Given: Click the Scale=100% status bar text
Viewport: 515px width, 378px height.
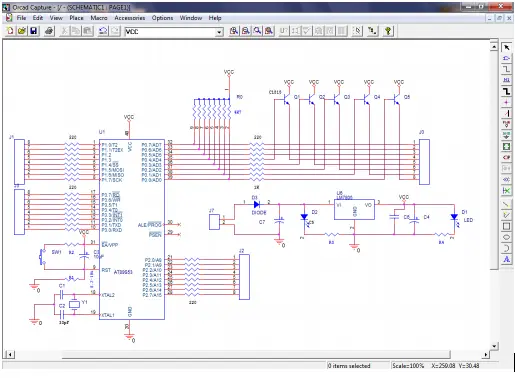Looking at the screenshot, I should [408, 366].
